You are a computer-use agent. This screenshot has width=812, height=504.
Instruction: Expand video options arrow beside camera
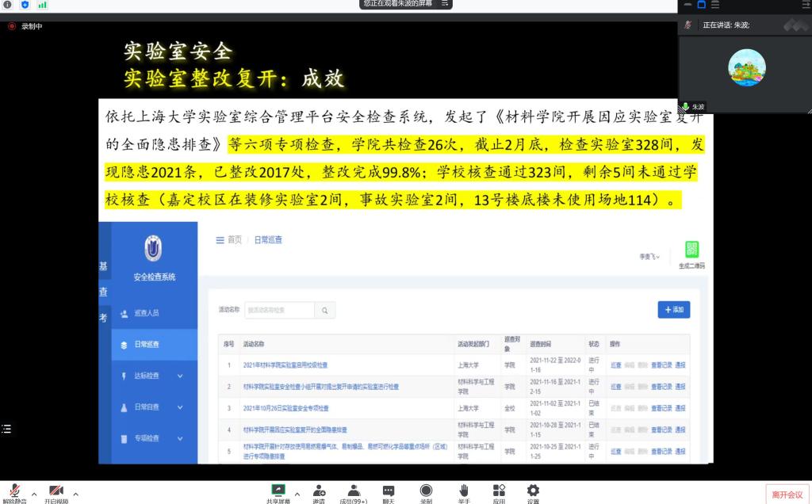[75, 493]
